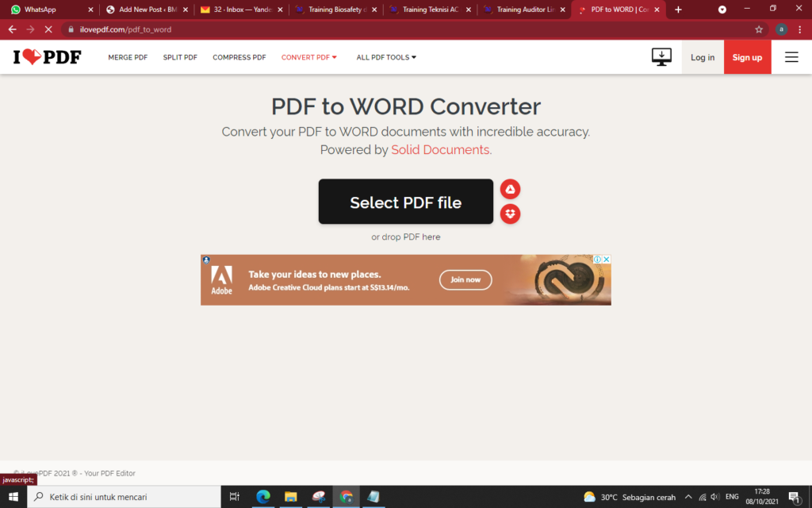
Task: Open the hamburger menu in the header
Action: (x=791, y=56)
